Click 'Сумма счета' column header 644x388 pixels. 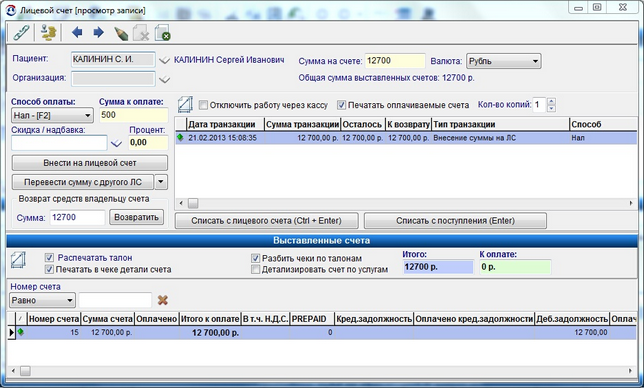[107, 319]
